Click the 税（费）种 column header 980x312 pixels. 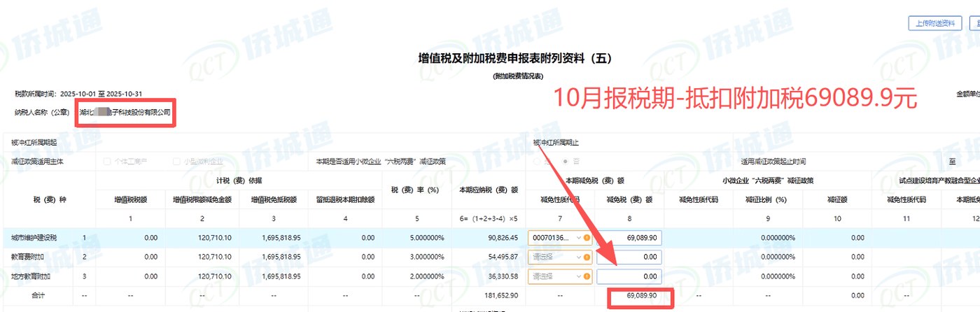pyautogui.click(x=49, y=199)
